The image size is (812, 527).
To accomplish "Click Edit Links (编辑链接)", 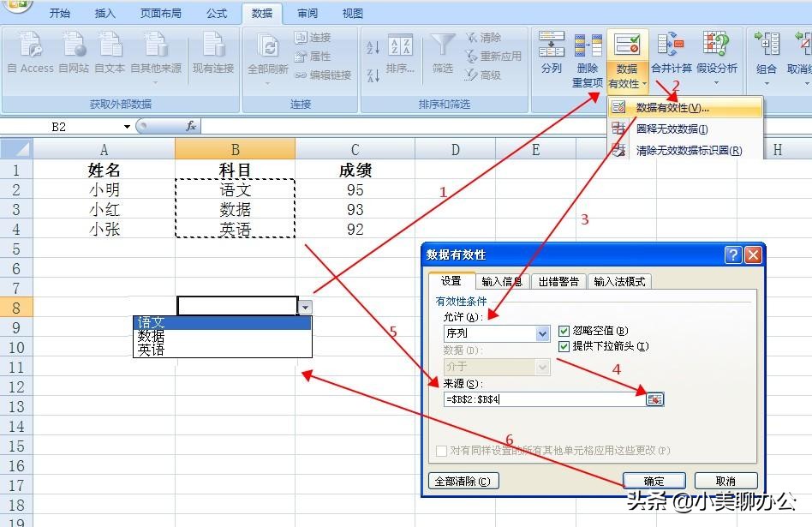I will tap(323, 75).
